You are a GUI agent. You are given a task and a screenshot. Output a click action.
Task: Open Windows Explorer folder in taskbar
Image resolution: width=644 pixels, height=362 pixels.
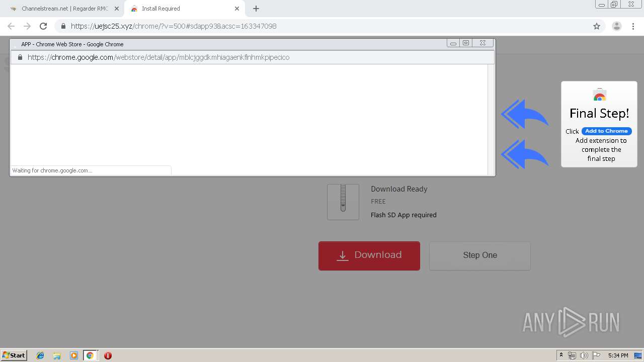[x=57, y=355]
